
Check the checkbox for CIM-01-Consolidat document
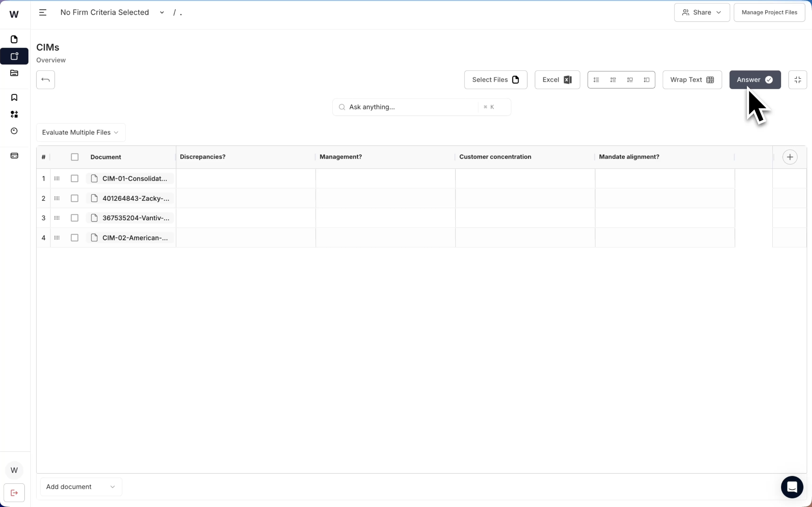(x=74, y=178)
